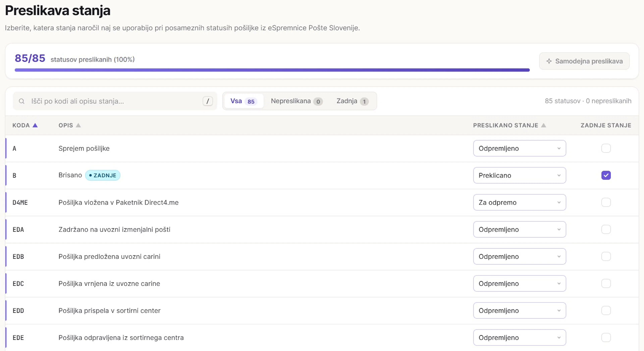Click the PRESLIKANO STANJE sort arrow

point(544,125)
